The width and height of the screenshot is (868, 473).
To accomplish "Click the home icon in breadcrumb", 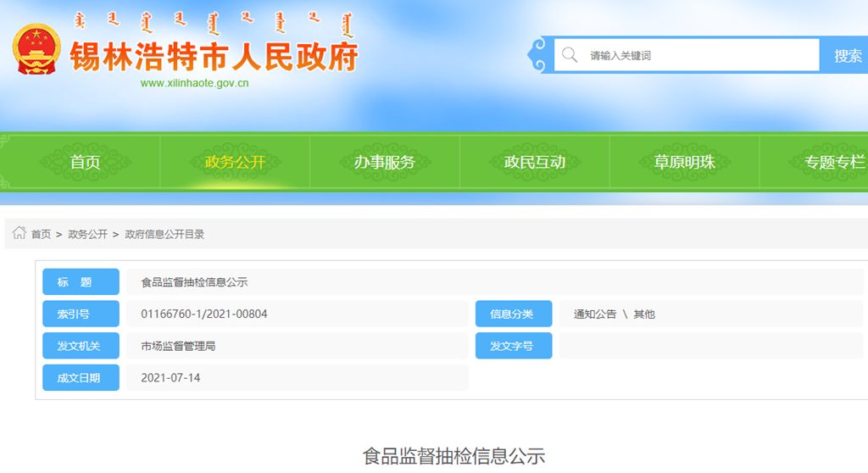I will pos(19,233).
